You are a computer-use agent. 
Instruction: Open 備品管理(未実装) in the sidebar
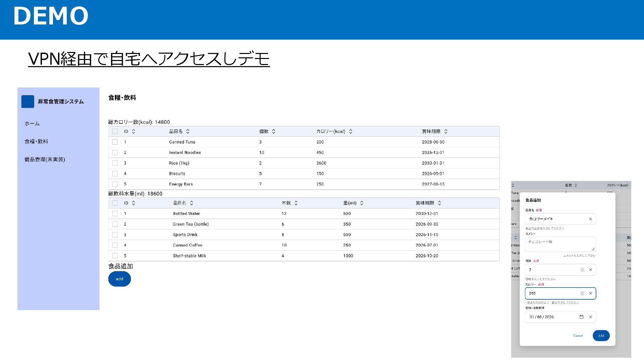pos(45,160)
